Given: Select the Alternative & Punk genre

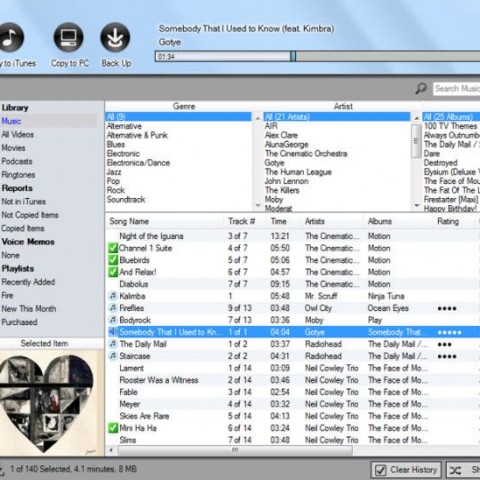Looking at the screenshot, I should point(137,135).
